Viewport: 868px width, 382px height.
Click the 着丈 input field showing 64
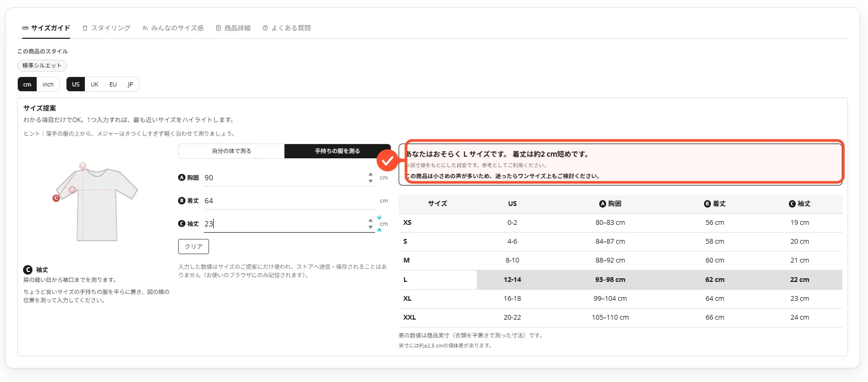pos(289,201)
